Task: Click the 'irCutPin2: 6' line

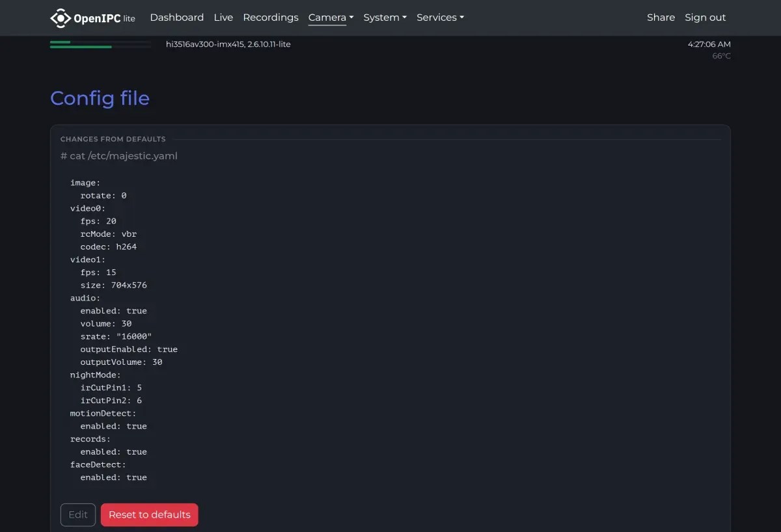Action: (x=111, y=401)
